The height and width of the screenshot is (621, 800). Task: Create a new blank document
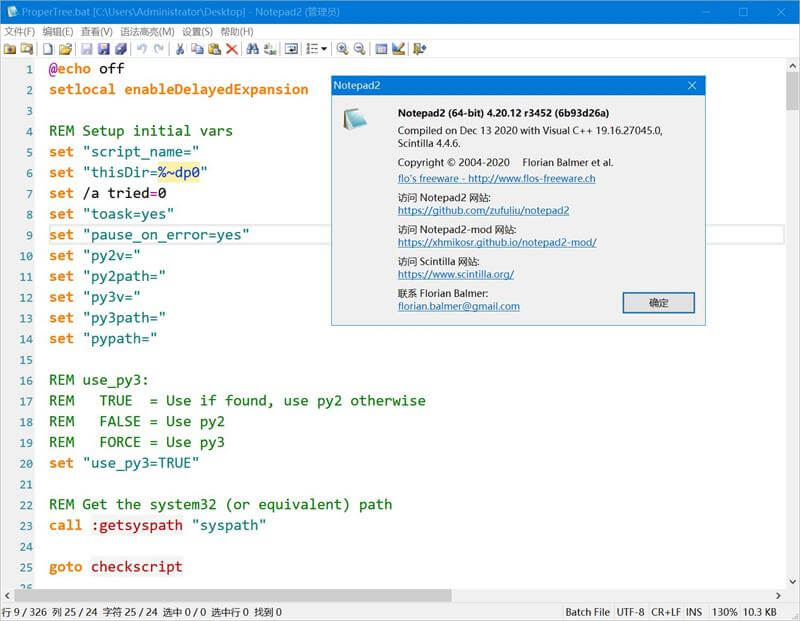47,49
